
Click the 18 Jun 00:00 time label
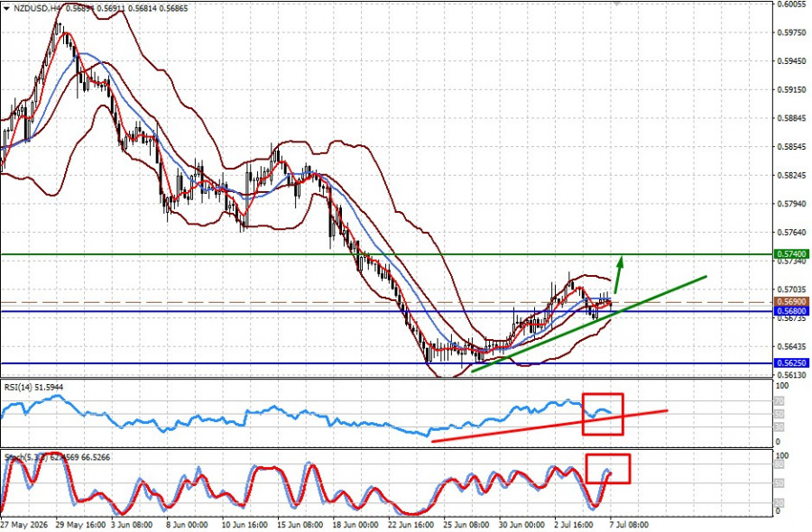(356, 524)
